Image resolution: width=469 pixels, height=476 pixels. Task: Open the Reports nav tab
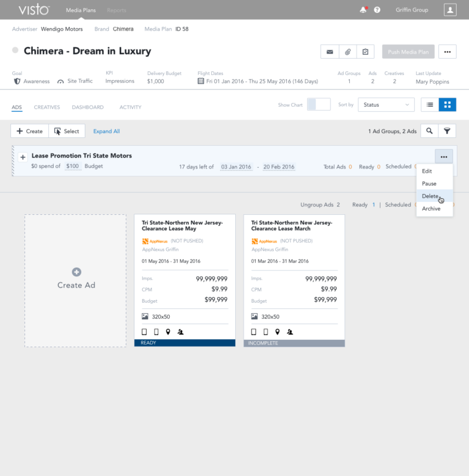[x=117, y=10]
